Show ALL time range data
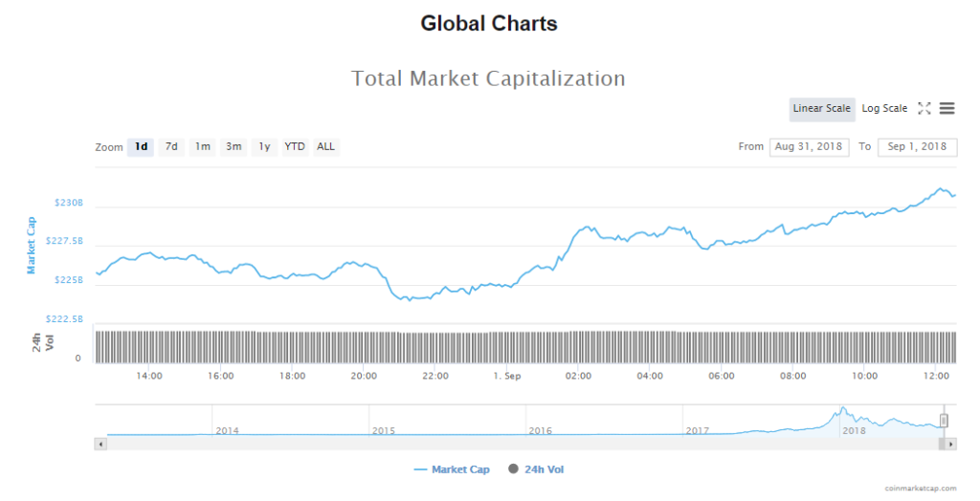980x501 pixels. [326, 147]
